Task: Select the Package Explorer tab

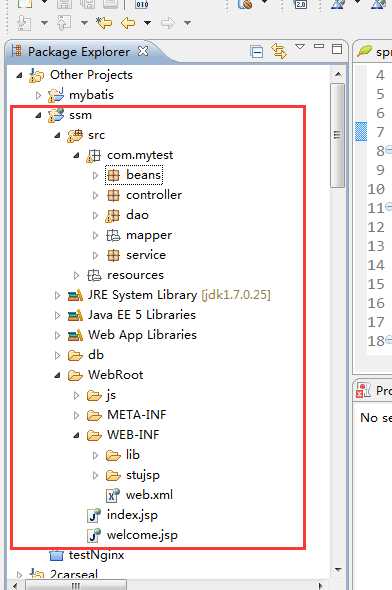Action: point(78,51)
